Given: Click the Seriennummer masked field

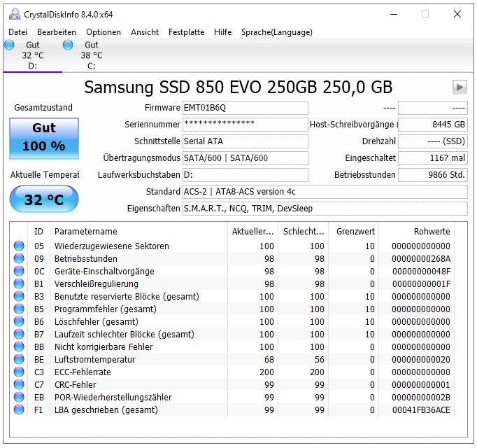Looking at the screenshot, I should (x=245, y=125).
